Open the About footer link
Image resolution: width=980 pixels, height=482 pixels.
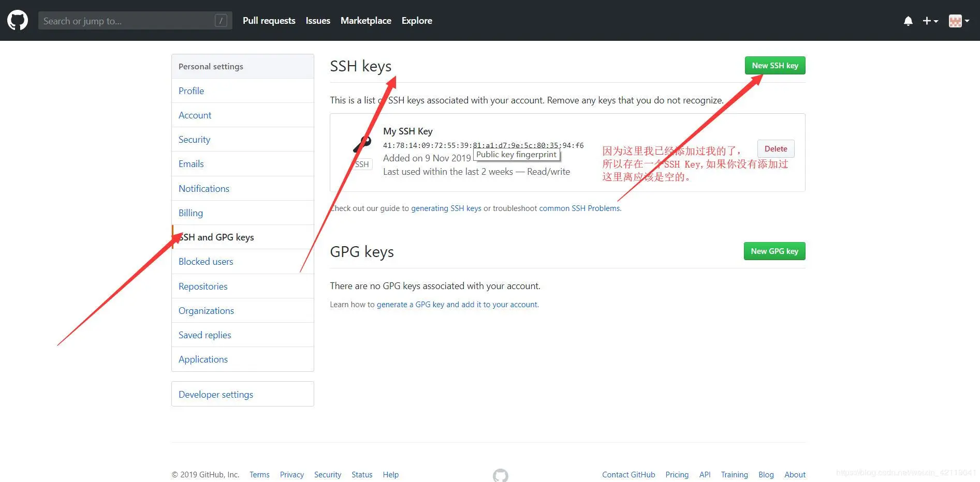(795, 475)
